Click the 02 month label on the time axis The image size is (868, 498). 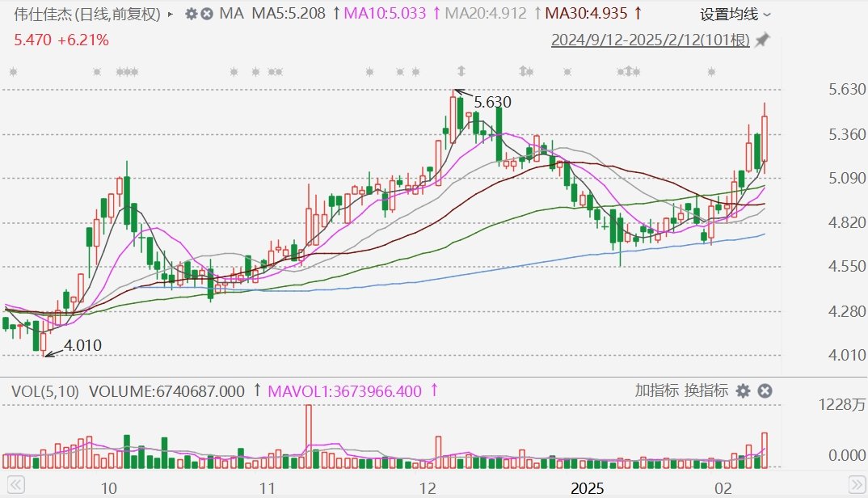click(723, 488)
